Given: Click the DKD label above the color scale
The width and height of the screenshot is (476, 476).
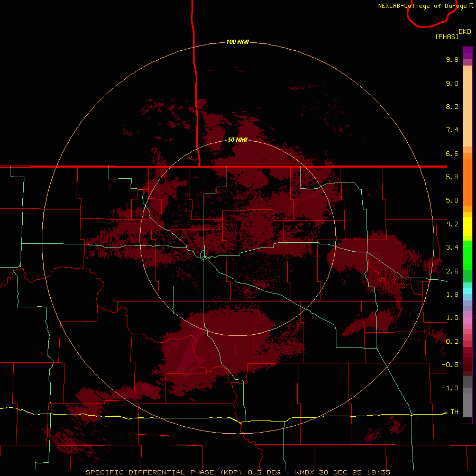Looking at the screenshot, I should pos(465,32).
